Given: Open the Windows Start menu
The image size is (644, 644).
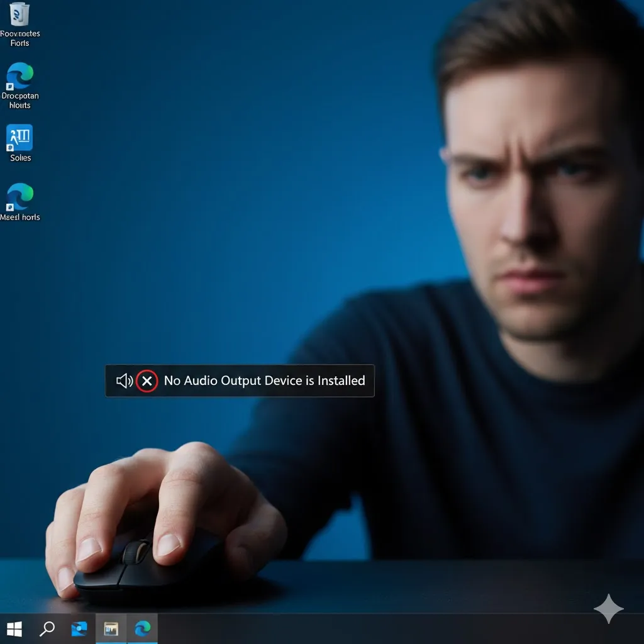Looking at the screenshot, I should click(x=14, y=628).
